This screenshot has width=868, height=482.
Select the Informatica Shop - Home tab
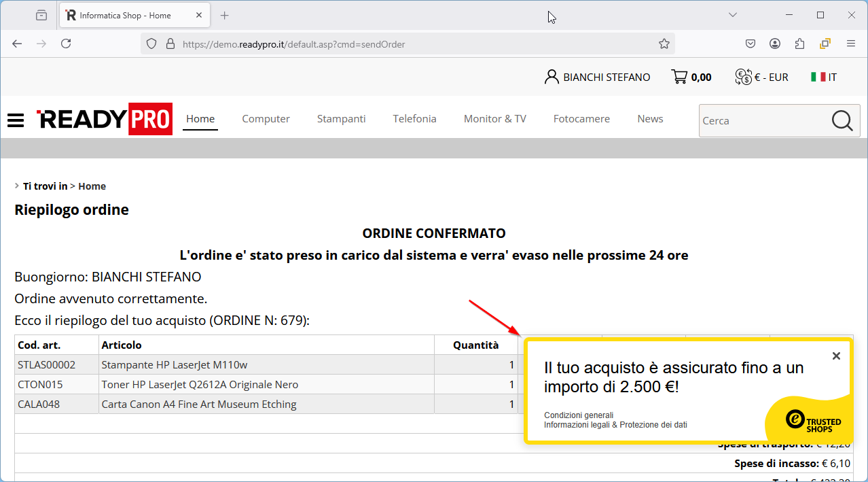134,15
